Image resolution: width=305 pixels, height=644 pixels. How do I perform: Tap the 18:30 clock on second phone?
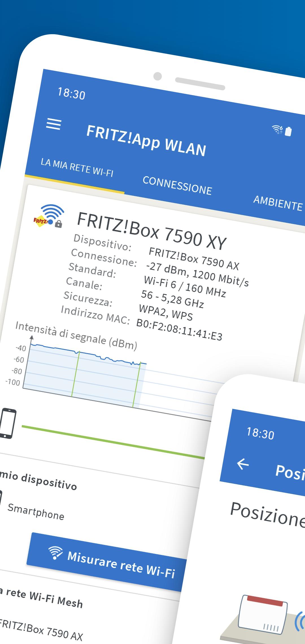coord(260,433)
